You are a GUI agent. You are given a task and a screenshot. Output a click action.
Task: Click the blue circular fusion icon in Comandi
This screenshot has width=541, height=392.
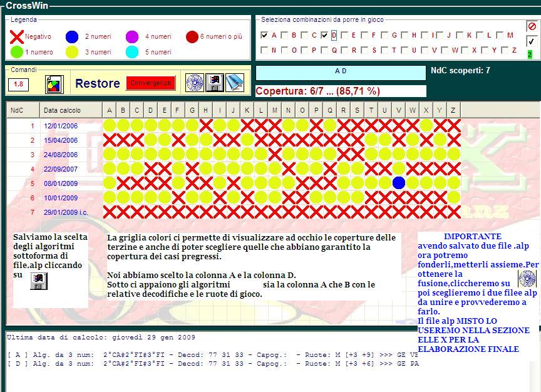(195, 83)
